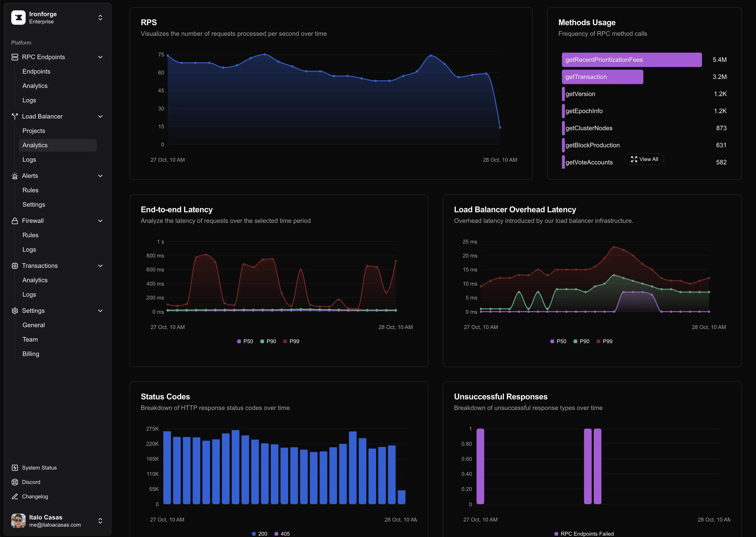The width and height of the screenshot is (756, 537).
Task: Click the Firewall lock icon
Action: [x=15, y=221]
